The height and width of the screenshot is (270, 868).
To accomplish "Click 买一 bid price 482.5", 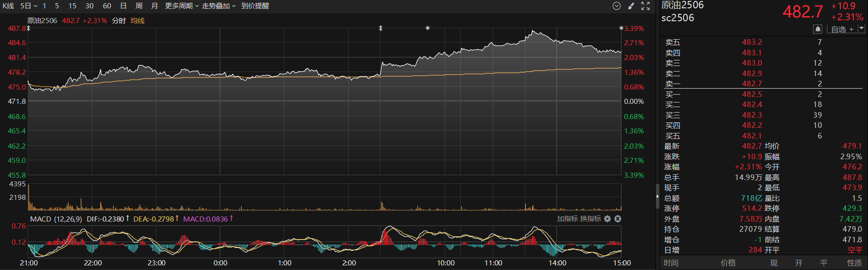I will (752, 94).
